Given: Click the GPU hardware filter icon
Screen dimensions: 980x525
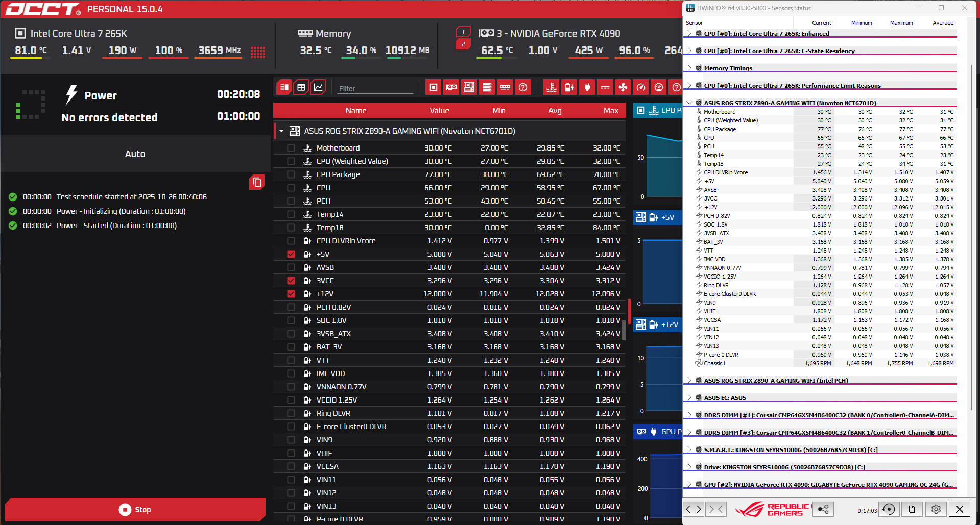Looking at the screenshot, I should pyautogui.click(x=451, y=87).
